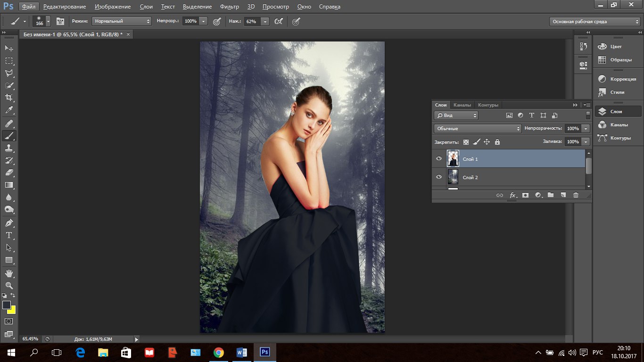Viewport: 644px width, 362px height.
Task: Open the brush mode Нормальный dropdown
Action: tap(122, 21)
